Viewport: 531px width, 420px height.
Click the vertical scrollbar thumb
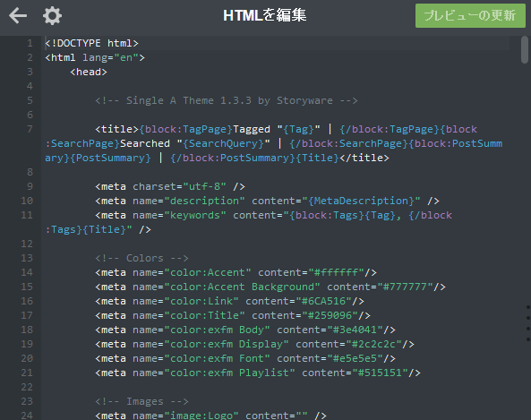click(525, 50)
